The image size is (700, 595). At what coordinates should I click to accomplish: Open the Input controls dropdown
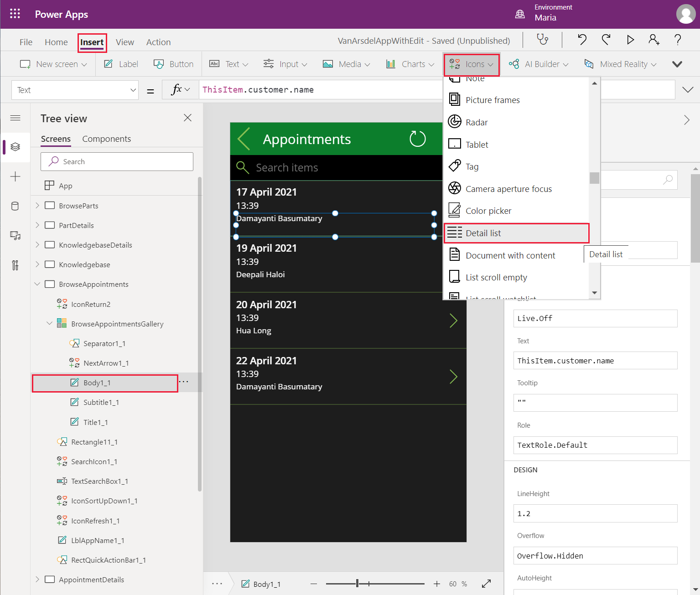(x=285, y=64)
